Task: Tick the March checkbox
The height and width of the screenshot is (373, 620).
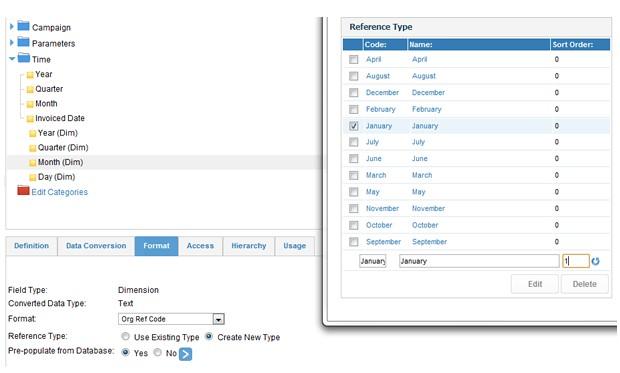Action: (353, 175)
